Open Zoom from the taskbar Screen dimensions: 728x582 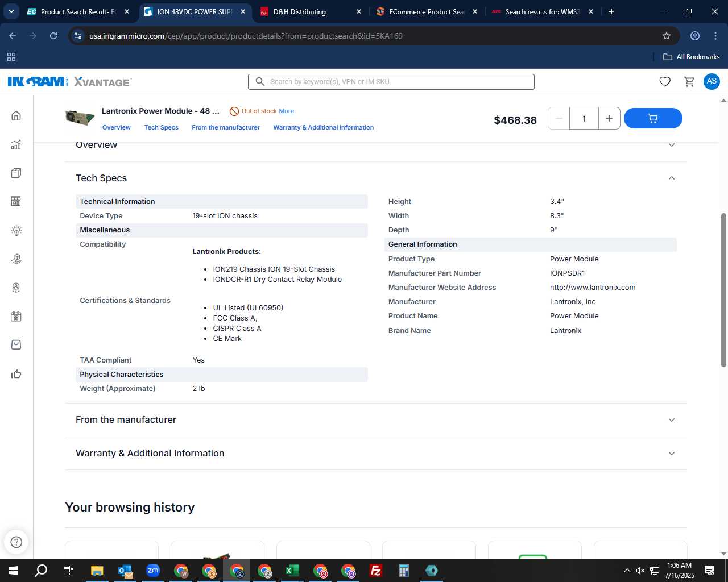(153, 571)
